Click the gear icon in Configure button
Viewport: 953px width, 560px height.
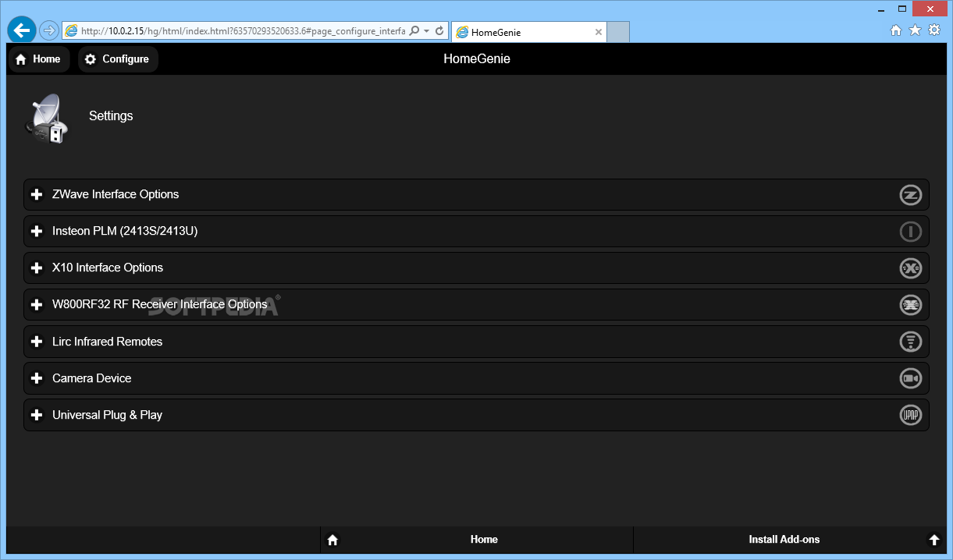coord(91,59)
